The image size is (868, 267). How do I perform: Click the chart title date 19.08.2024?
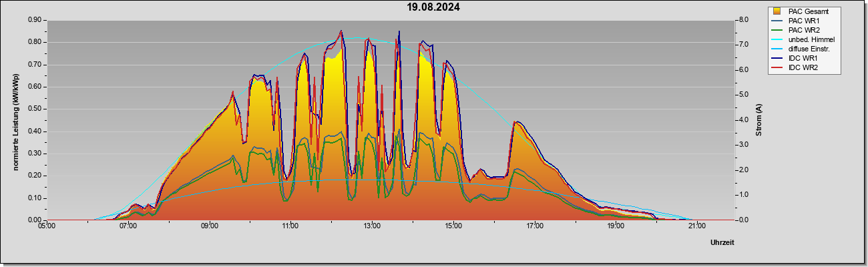434,7
